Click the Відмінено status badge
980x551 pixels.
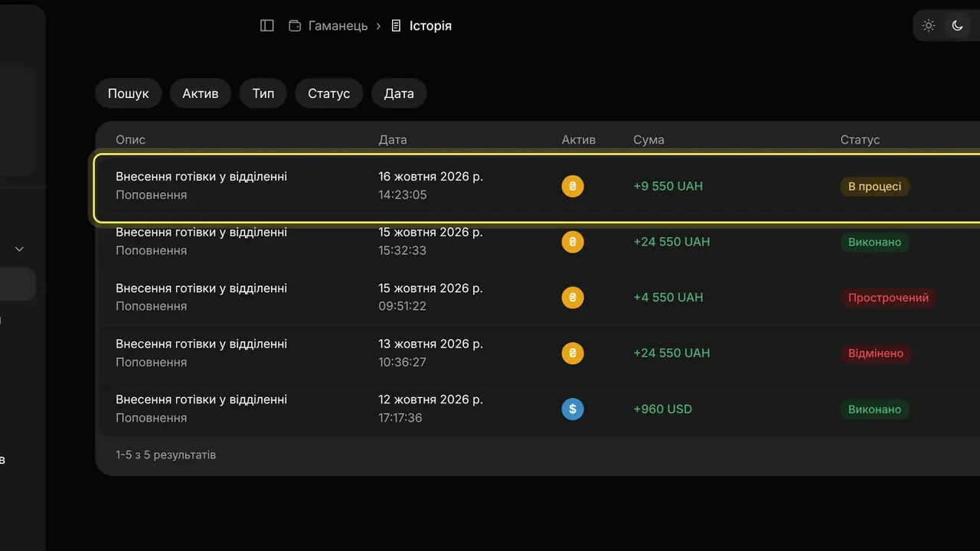(876, 354)
